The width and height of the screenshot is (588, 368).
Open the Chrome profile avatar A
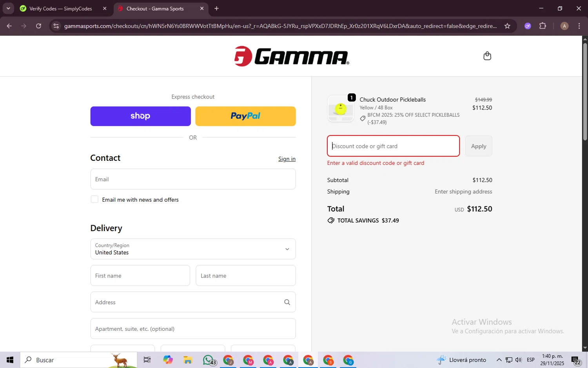(x=564, y=26)
